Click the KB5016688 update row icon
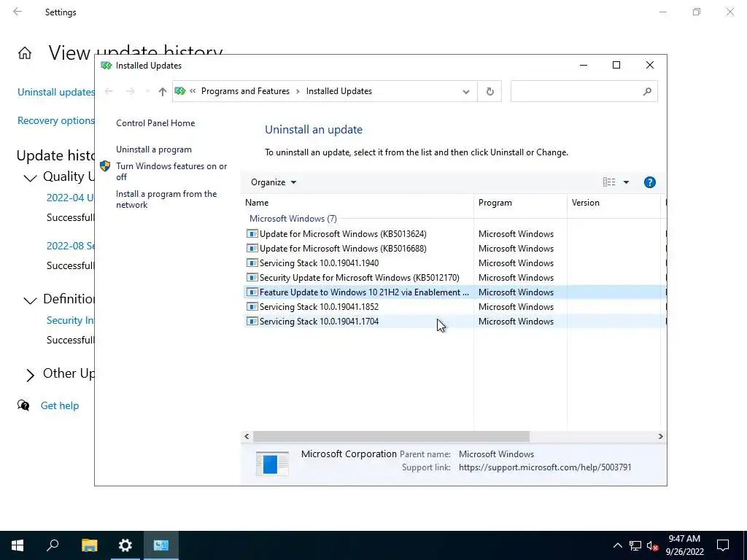The width and height of the screenshot is (747, 560). (252, 249)
